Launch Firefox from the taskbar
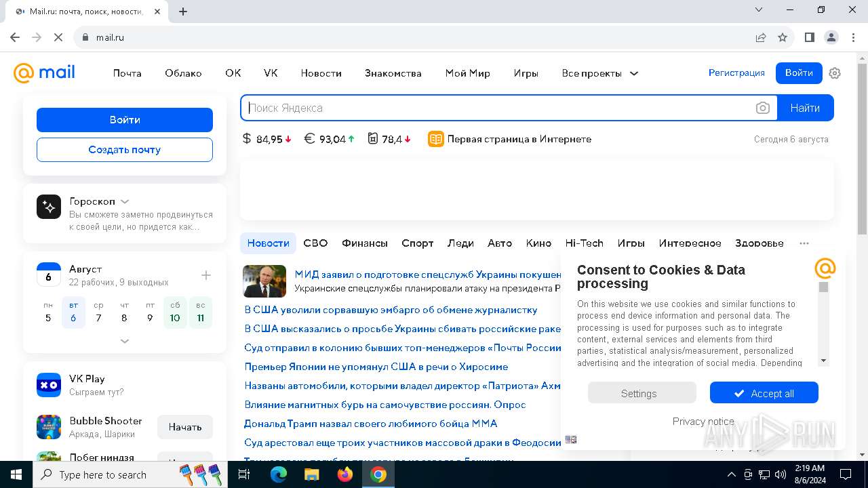868x488 pixels. click(x=345, y=474)
